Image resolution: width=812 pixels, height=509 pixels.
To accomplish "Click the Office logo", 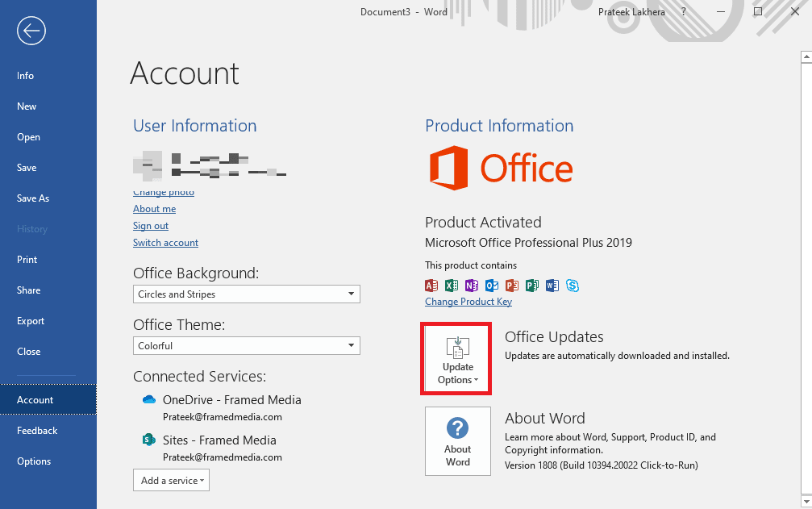I will click(x=501, y=168).
